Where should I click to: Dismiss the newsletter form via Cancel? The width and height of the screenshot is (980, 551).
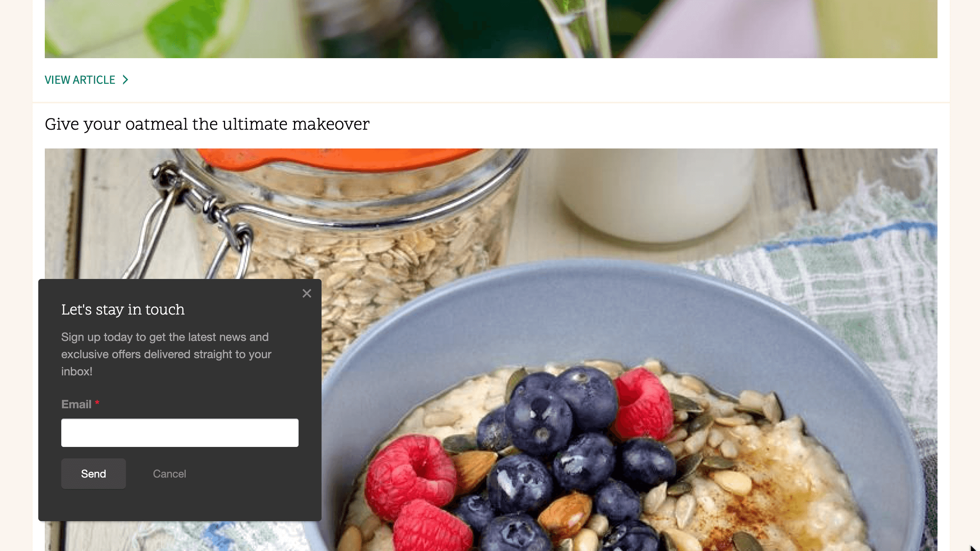(170, 474)
